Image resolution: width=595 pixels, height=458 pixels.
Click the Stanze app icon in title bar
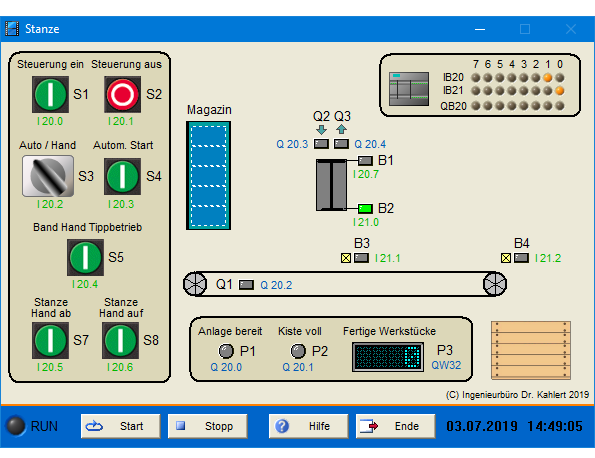pyautogui.click(x=12, y=29)
